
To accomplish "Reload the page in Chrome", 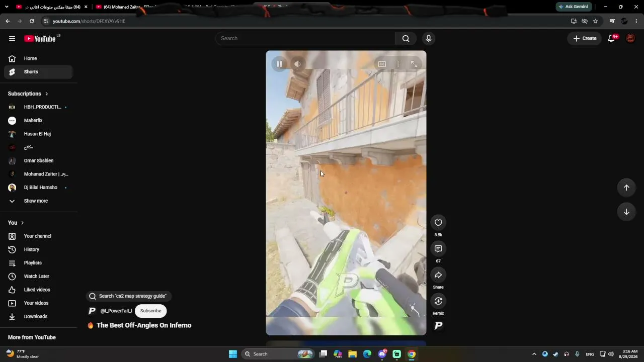I will (x=32, y=21).
